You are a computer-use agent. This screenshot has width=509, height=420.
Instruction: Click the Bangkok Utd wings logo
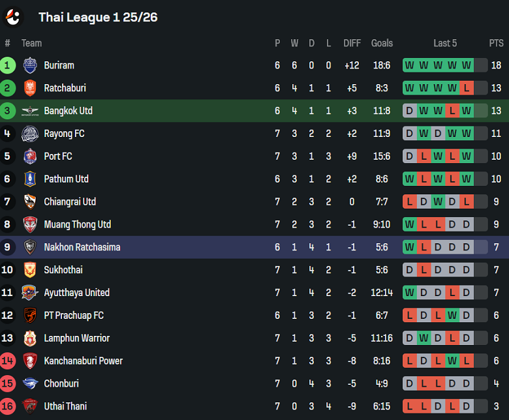coord(30,111)
